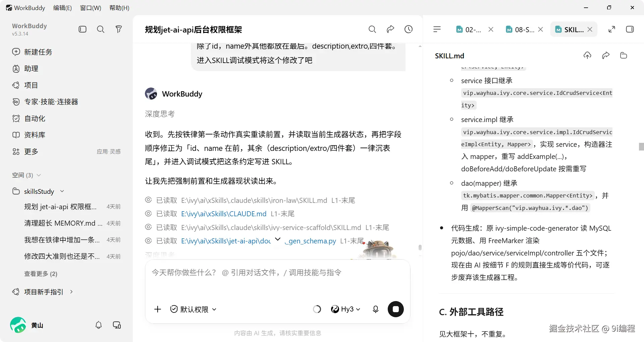Viewport: 644px width, 342px height.
Task: Share the conversation via header arrow icon
Action: coord(390,29)
